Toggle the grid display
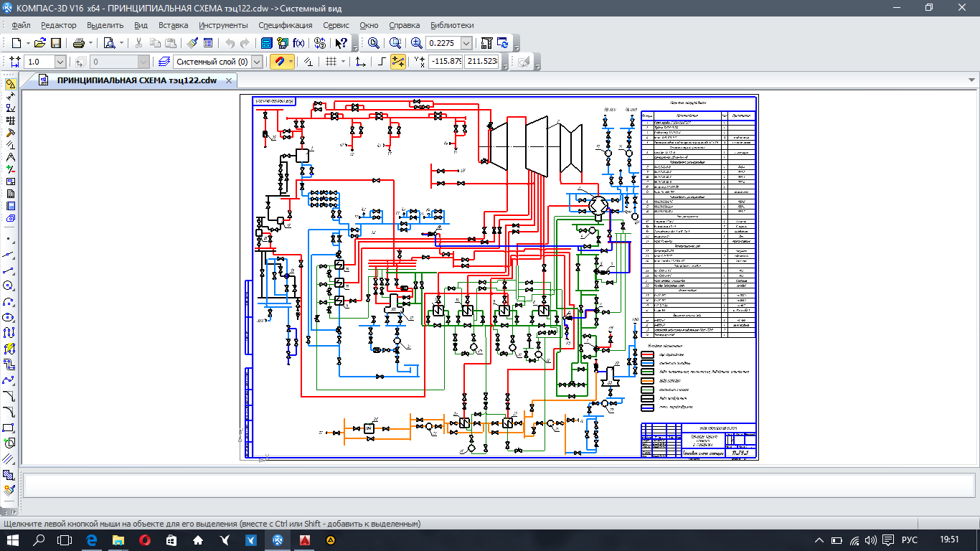This screenshot has height=551, width=980. [x=331, y=62]
